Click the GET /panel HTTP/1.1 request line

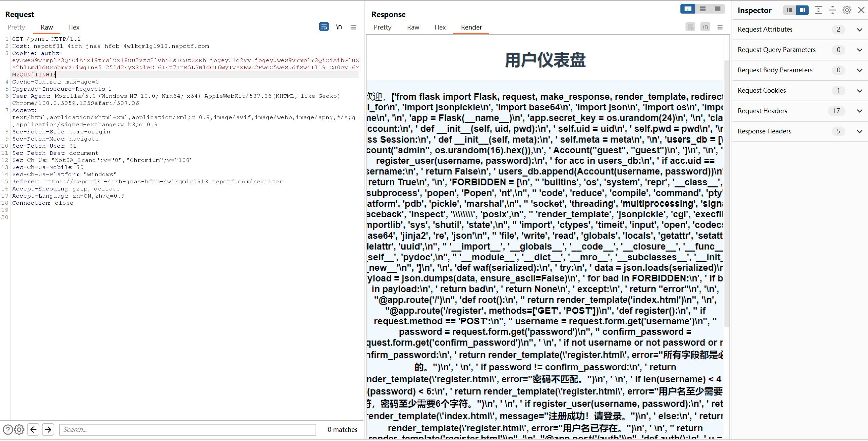click(x=46, y=39)
